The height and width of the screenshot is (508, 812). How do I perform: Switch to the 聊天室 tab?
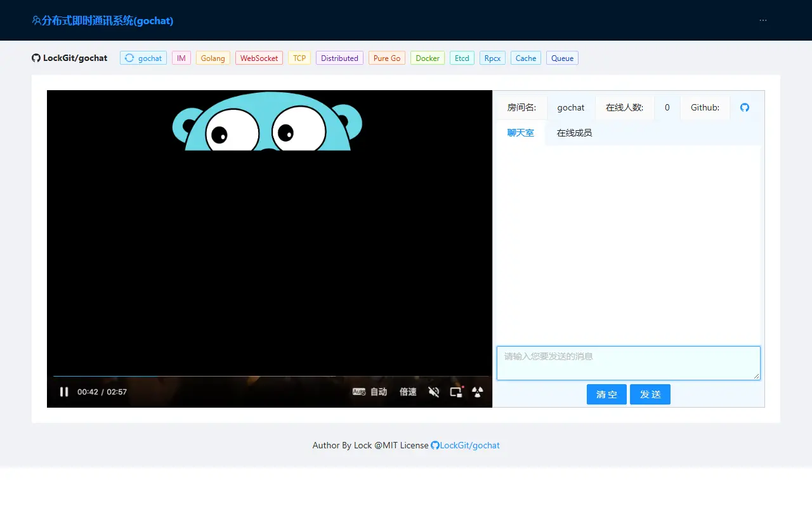click(520, 133)
